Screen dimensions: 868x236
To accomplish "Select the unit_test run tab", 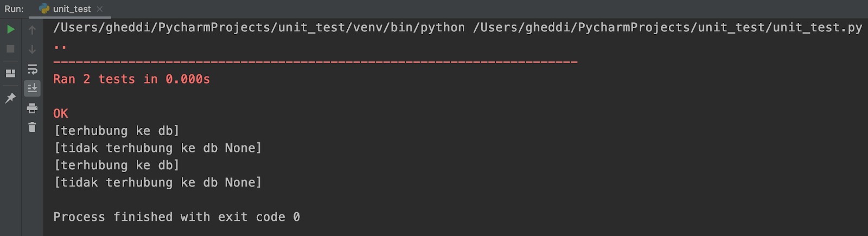I will (x=72, y=9).
